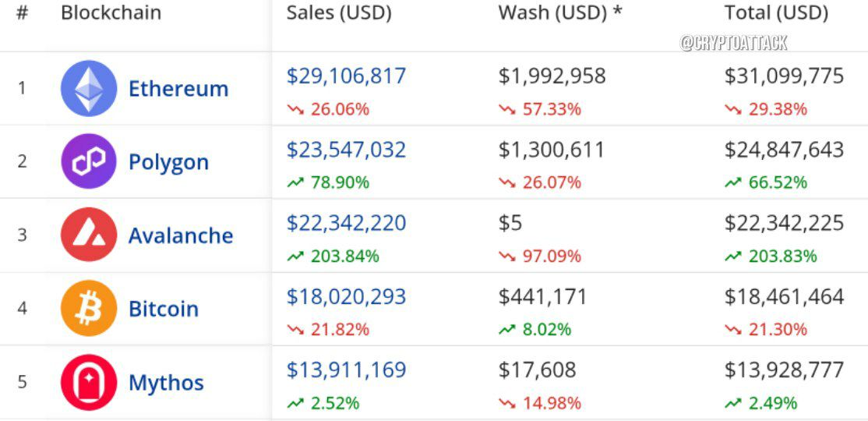Open the Ethereum blockchain link
Screen dimensions: 868x421
(x=178, y=89)
